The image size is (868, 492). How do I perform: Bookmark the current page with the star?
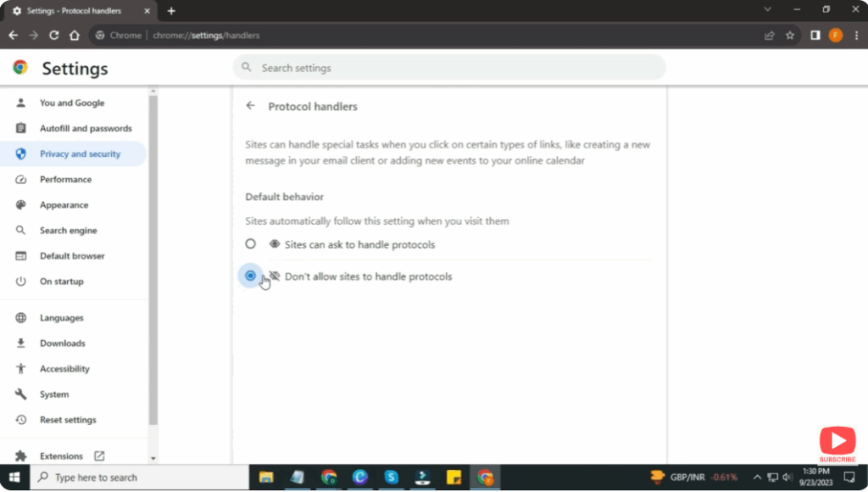click(789, 36)
